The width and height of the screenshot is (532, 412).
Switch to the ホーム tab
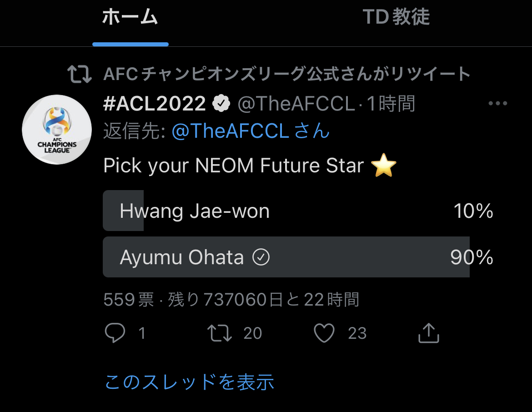coord(130,18)
